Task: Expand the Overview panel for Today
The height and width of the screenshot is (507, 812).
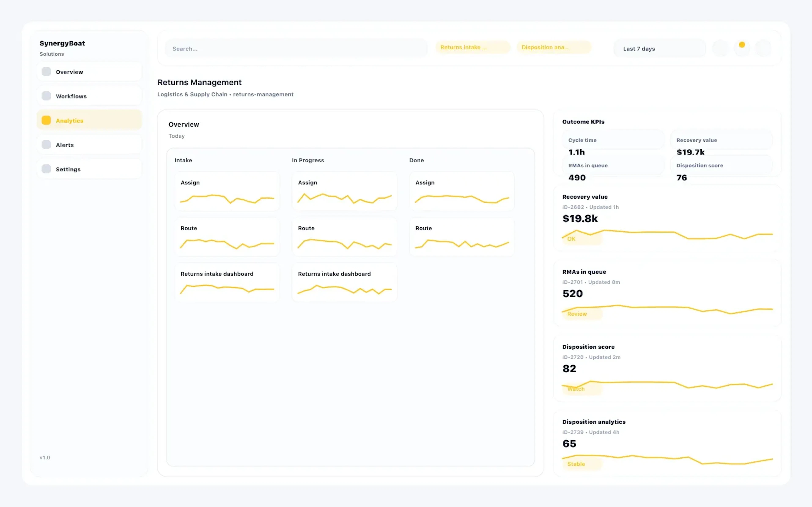Action: pos(184,124)
